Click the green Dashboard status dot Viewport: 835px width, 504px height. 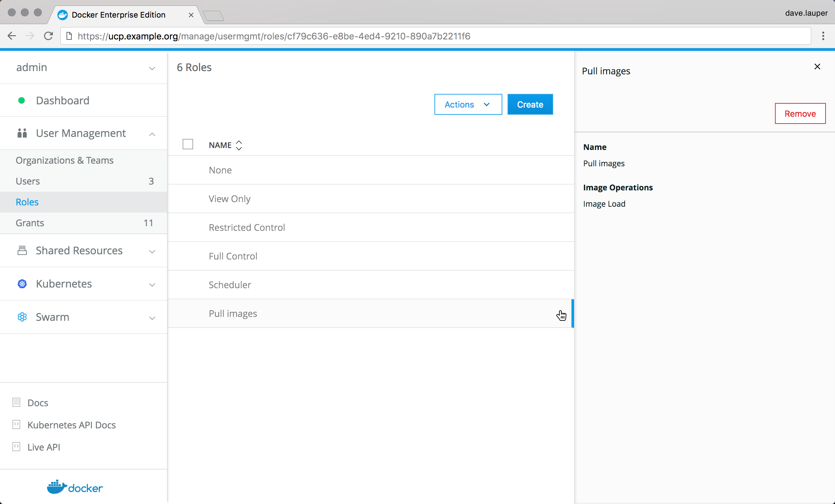pyautogui.click(x=21, y=100)
